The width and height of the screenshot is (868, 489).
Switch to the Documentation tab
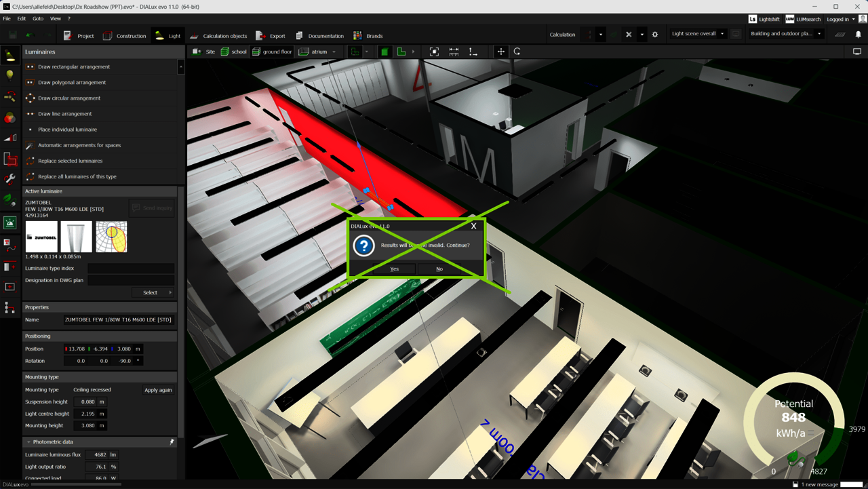(x=319, y=36)
